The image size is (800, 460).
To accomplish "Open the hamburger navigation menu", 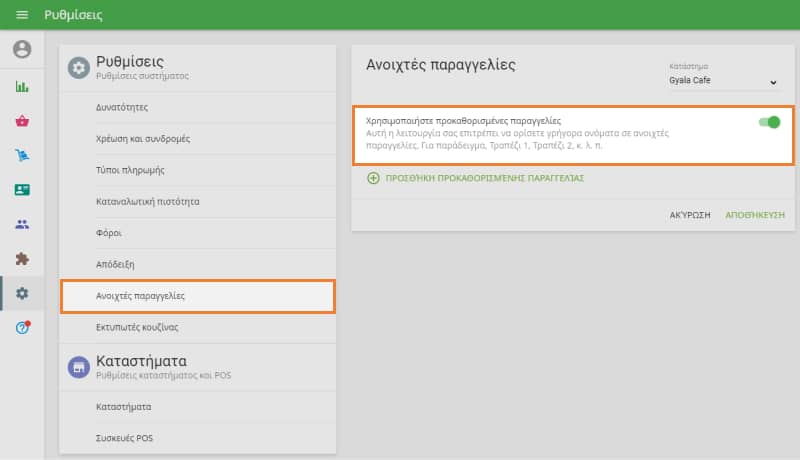I will 22,16.
